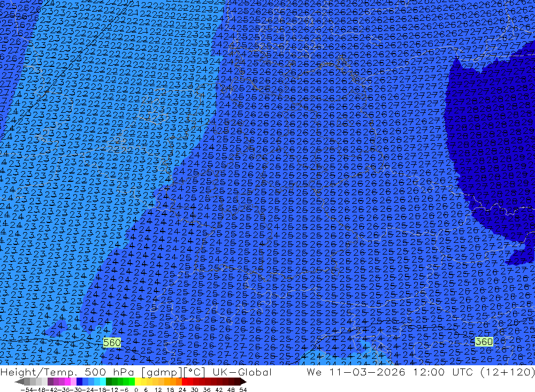
Task: Click the 'We' weekday abbreviation
Action: click(314, 372)
